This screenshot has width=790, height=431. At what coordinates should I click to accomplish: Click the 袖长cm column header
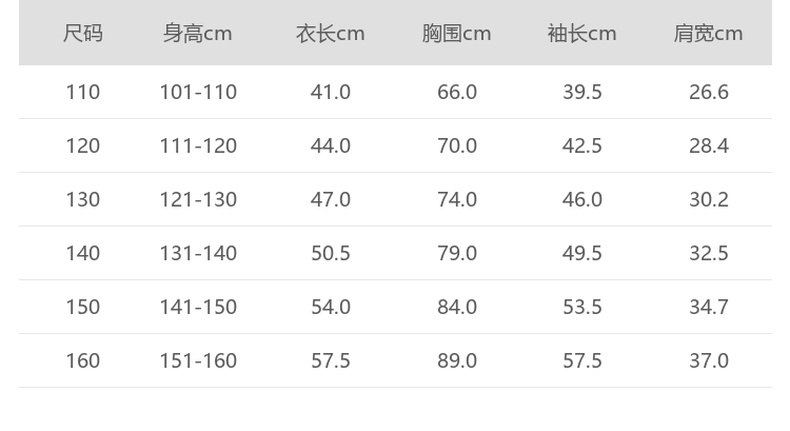click(582, 34)
